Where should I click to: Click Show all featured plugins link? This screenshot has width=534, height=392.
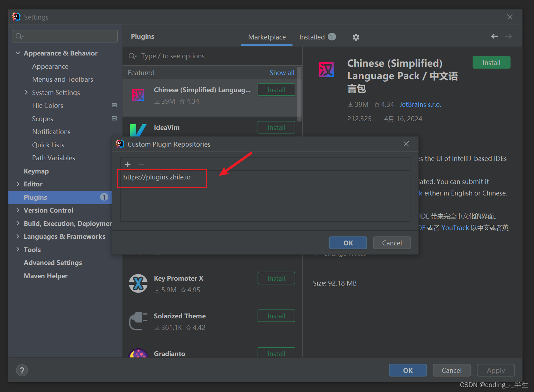coord(282,73)
